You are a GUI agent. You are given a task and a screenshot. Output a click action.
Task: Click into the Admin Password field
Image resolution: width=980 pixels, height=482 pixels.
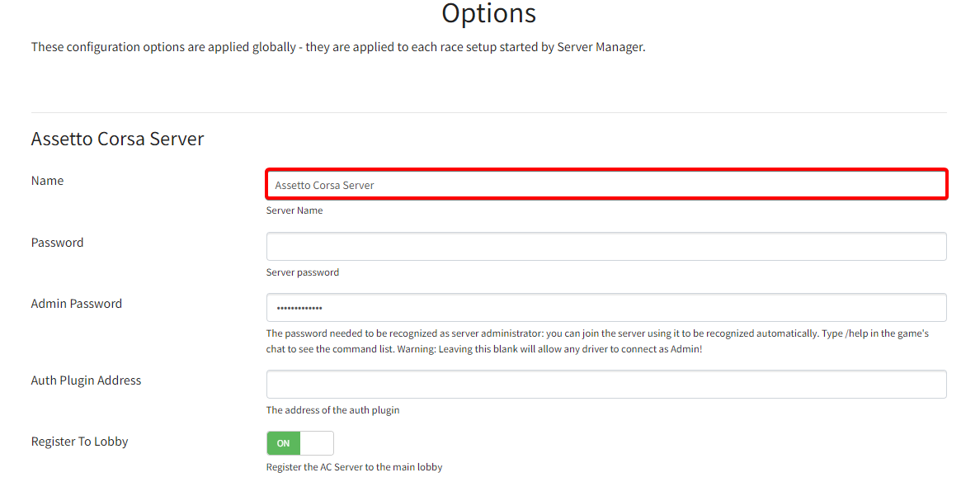(606, 308)
